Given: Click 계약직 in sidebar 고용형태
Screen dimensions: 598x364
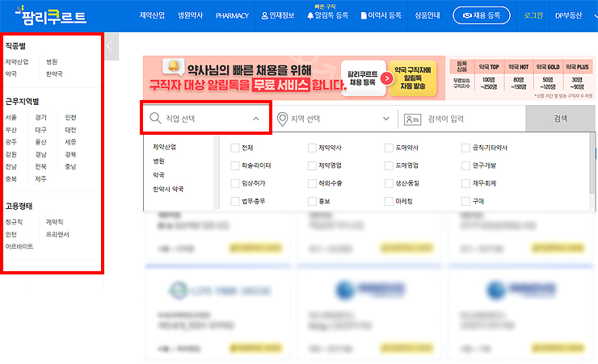Looking at the screenshot, I should (54, 223).
